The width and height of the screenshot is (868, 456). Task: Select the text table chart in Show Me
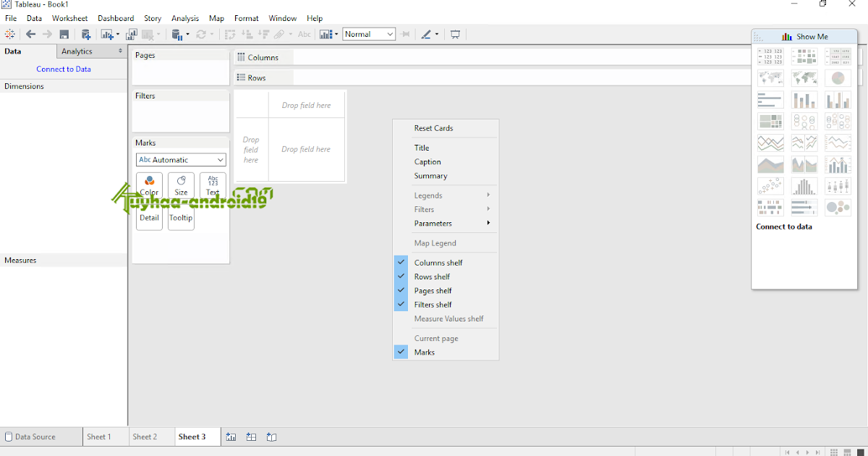(x=770, y=56)
